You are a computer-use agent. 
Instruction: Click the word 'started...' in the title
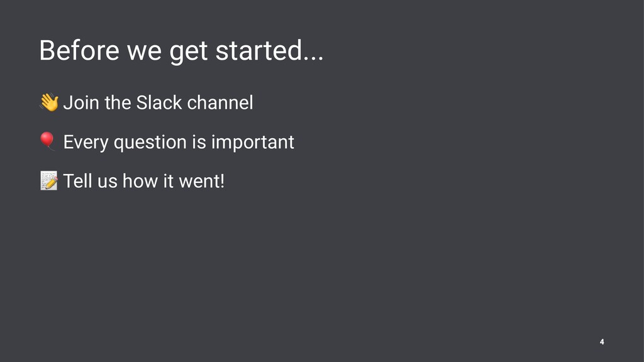[270, 50]
